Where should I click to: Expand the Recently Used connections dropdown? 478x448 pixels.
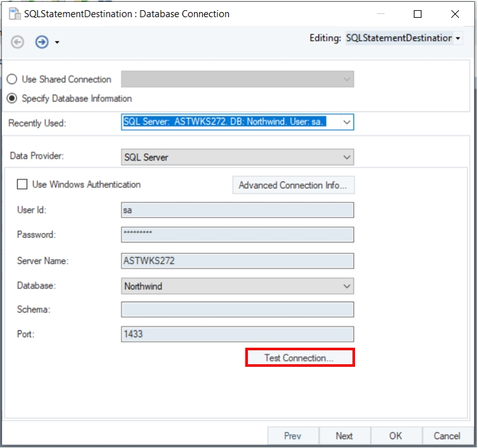point(346,122)
